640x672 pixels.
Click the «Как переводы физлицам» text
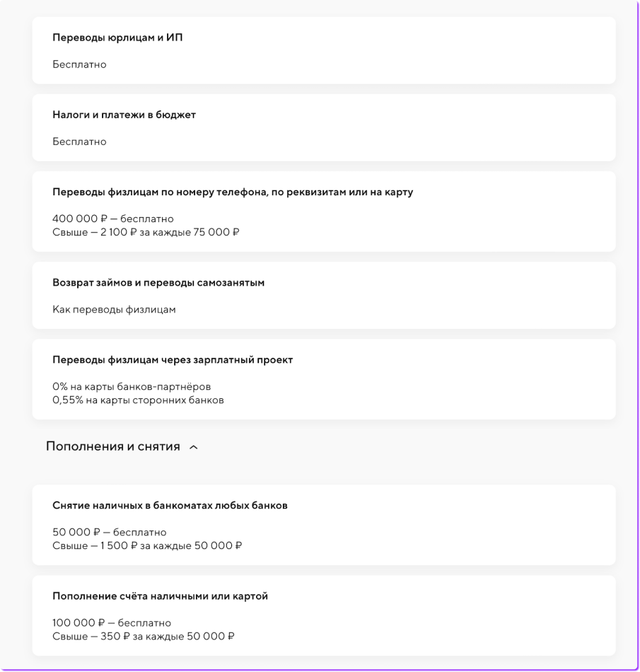point(114,309)
